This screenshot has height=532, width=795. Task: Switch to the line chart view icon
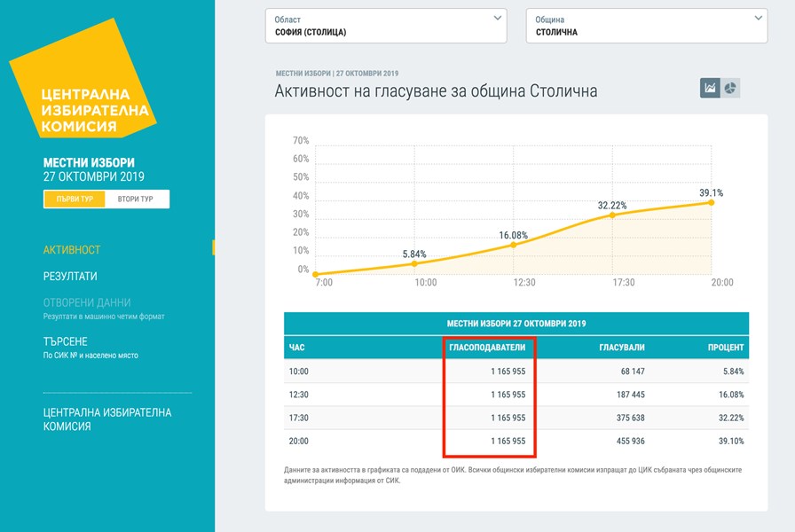click(x=710, y=88)
